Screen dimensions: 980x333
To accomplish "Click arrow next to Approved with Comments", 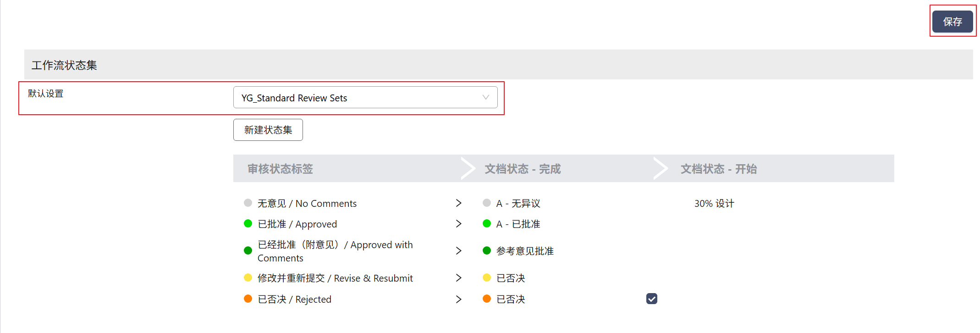I will click(458, 251).
